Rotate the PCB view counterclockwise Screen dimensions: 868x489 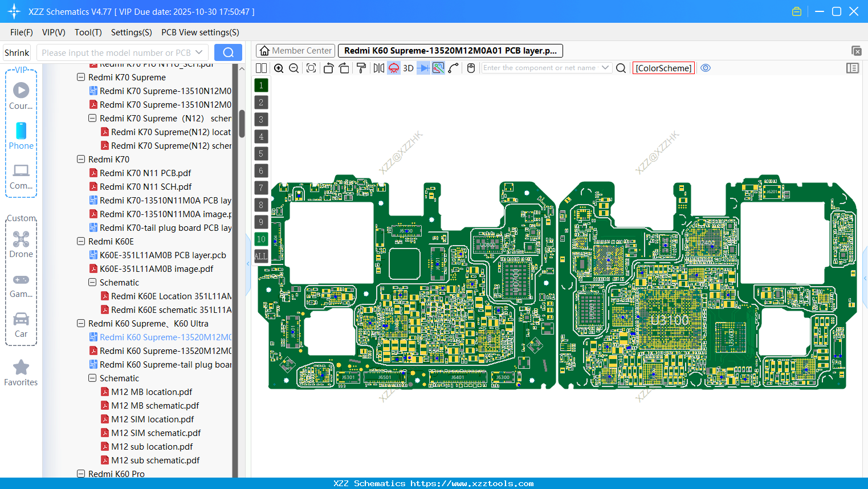click(328, 68)
